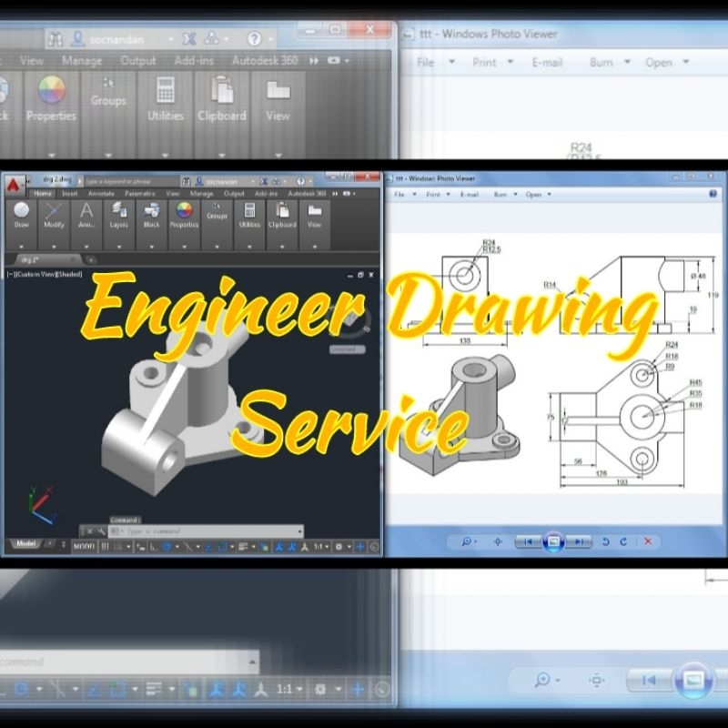Open the Print menu in Photo Viewer

[x=433, y=194]
